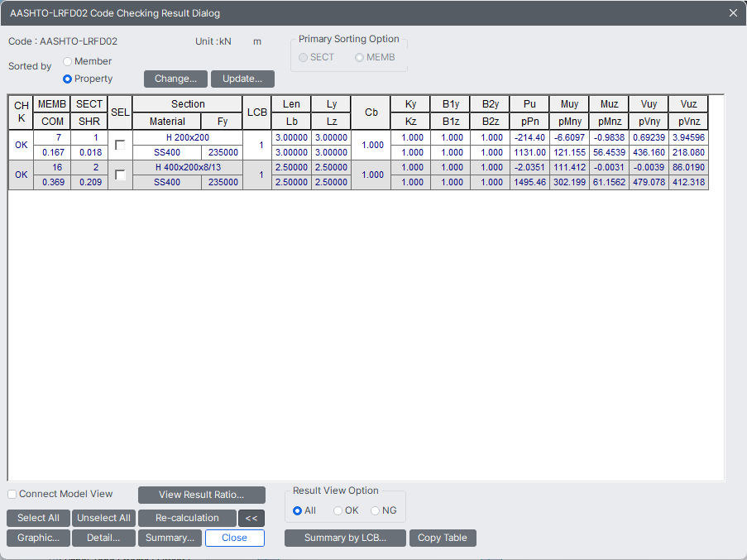Click pPn value '1131.00'
The image size is (747, 560).
point(529,152)
